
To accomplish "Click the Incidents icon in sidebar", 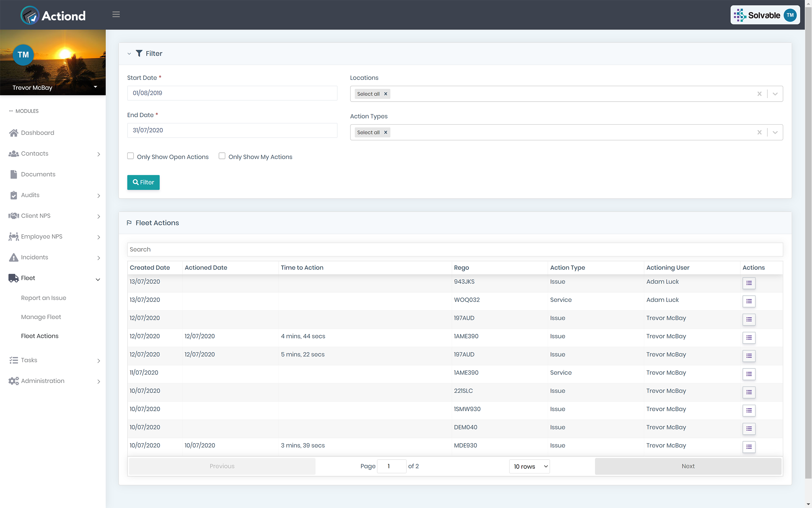I will click(14, 257).
